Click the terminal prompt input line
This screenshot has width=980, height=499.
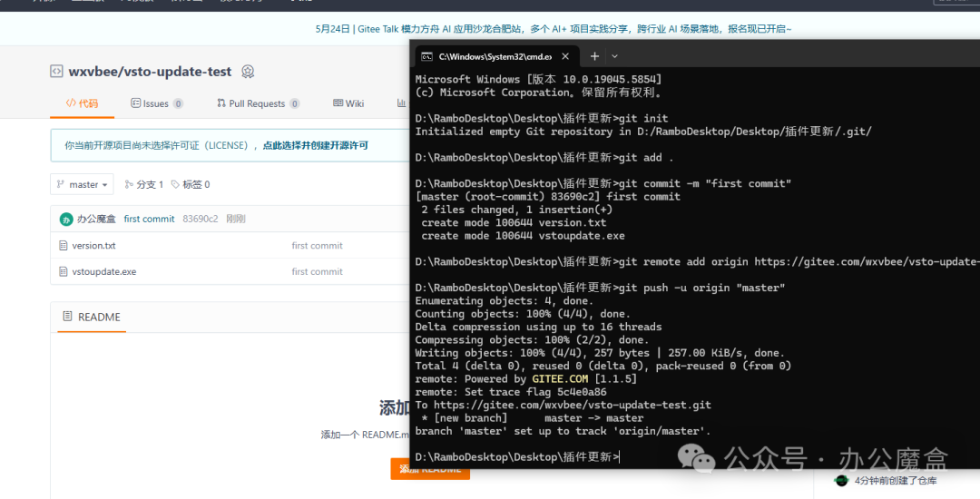[x=517, y=458]
